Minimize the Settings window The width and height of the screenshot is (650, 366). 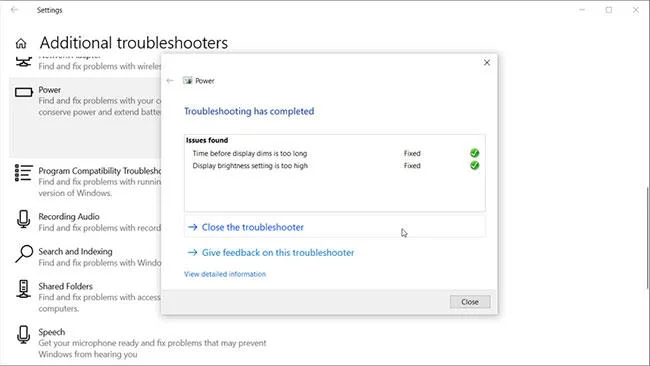click(582, 10)
